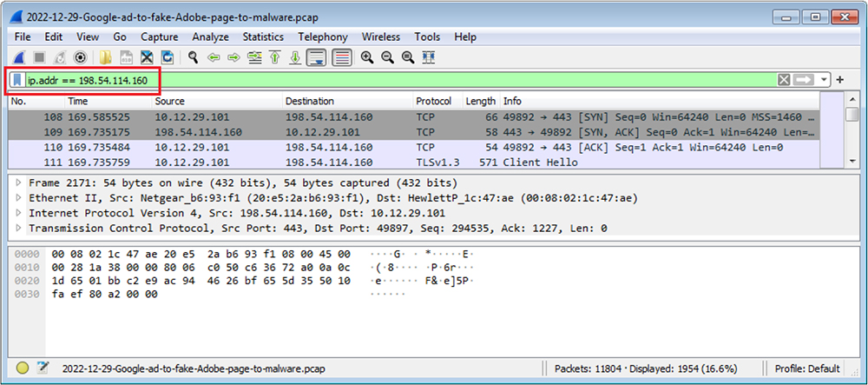
Task: Click the zoom in icon
Action: coord(367,57)
